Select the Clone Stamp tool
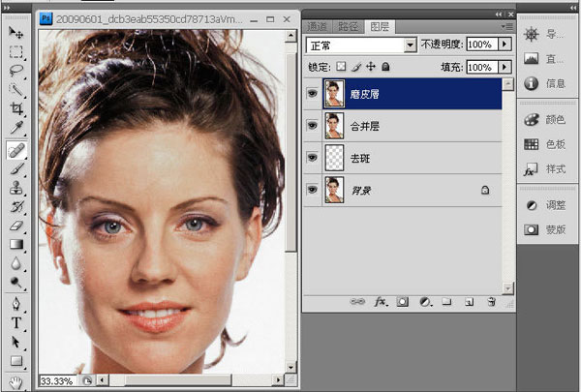Image resolution: width=581 pixels, height=392 pixels. (16, 188)
